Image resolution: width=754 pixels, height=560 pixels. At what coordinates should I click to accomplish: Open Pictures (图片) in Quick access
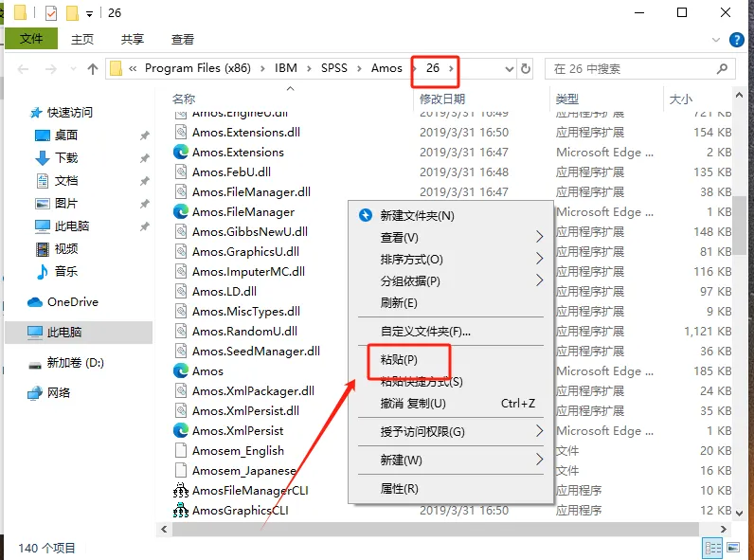click(66, 204)
